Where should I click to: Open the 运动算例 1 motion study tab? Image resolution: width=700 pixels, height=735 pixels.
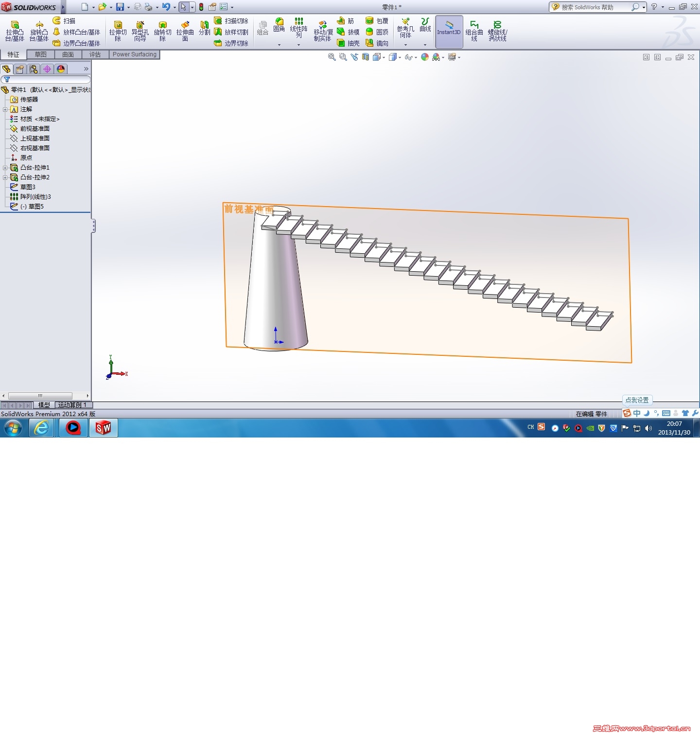pos(73,405)
